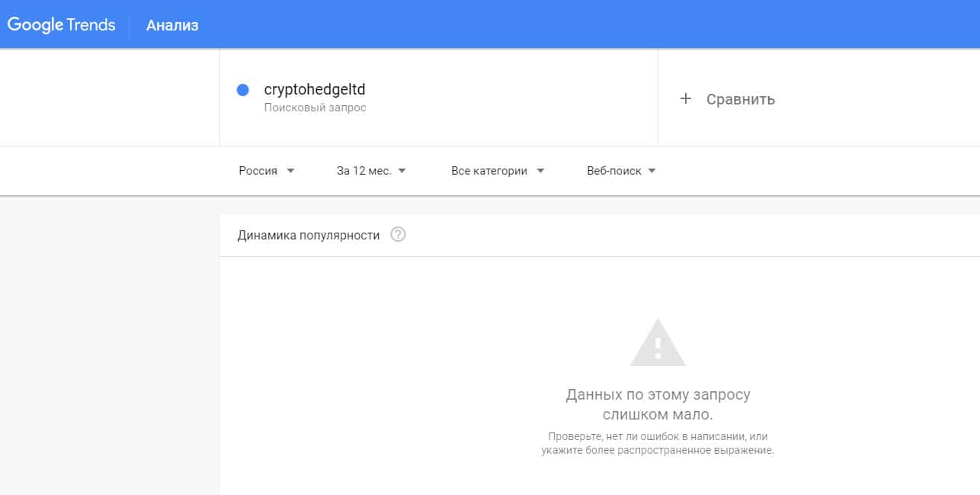Expand the Все категории dropdown
980x495 pixels.
click(x=488, y=171)
